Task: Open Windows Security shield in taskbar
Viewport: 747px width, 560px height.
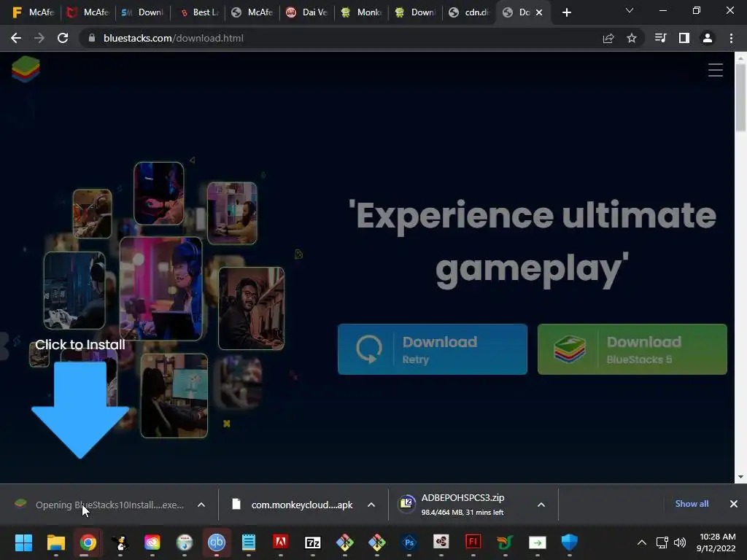Action: coord(569,542)
